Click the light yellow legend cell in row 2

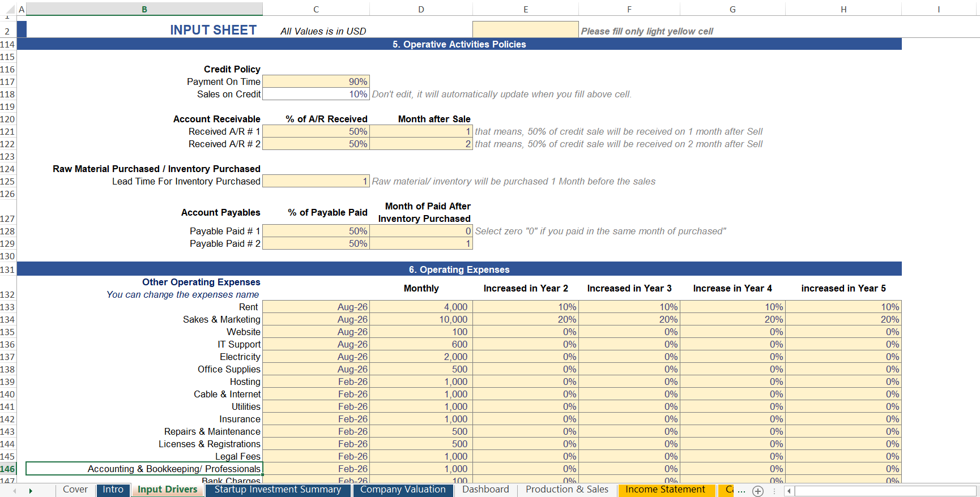point(525,30)
